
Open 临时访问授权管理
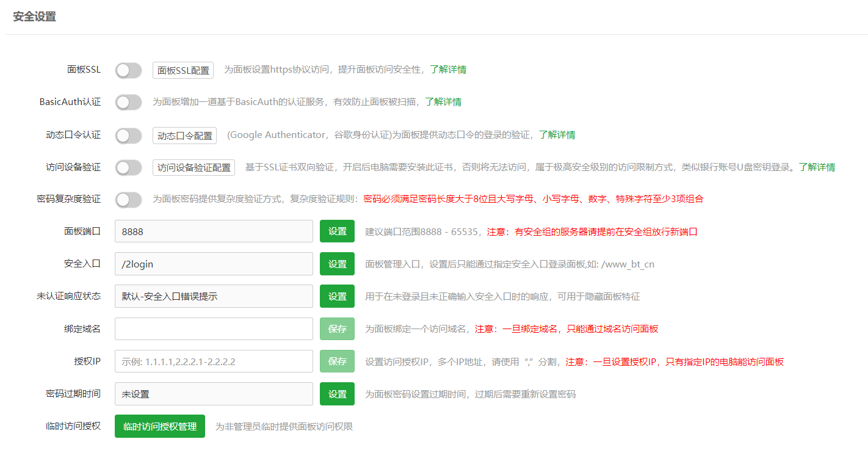(159, 426)
